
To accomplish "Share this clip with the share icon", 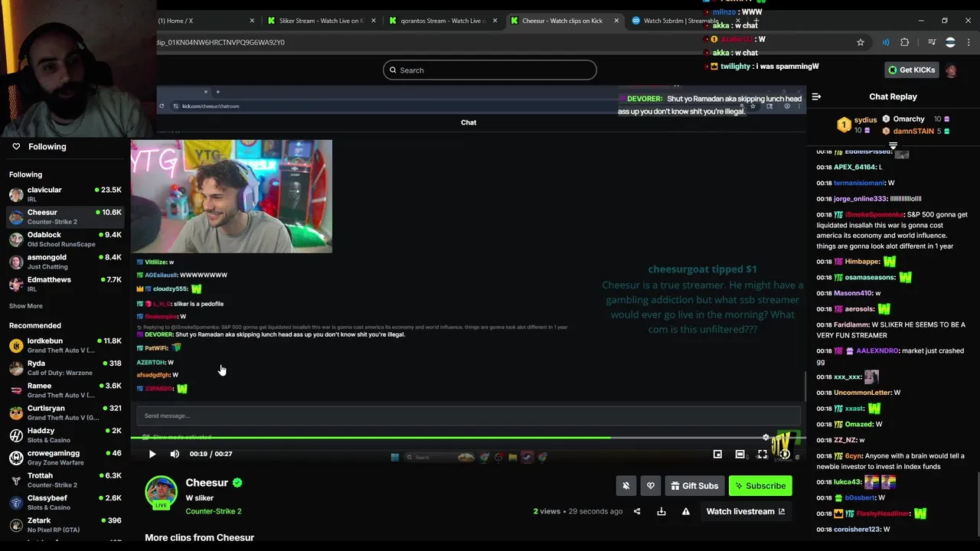I will pos(637,511).
